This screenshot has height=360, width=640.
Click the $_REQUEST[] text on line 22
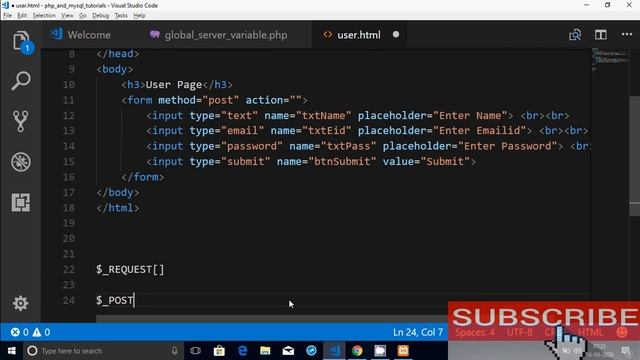tap(130, 269)
